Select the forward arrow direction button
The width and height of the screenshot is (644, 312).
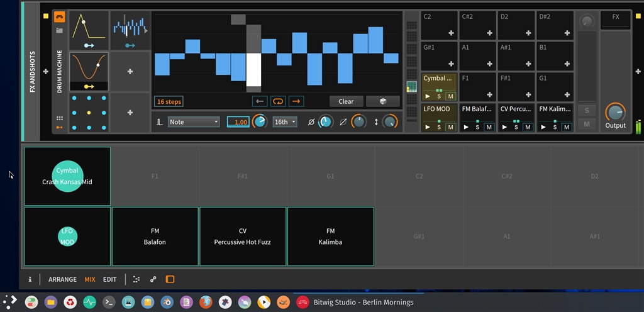coord(296,101)
